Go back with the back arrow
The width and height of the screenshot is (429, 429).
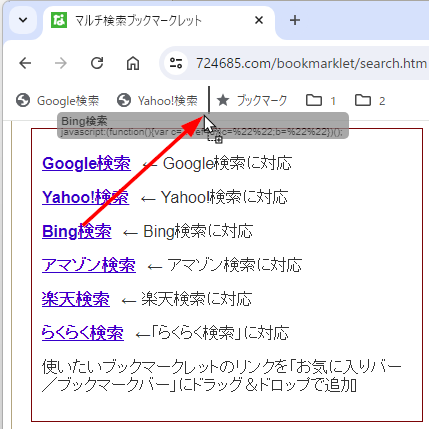pos(25,63)
